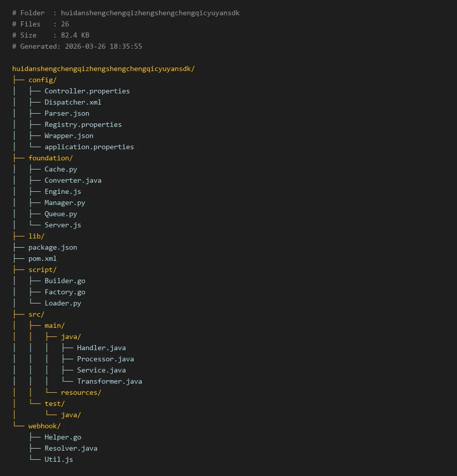Select Controller.properties file
The width and height of the screenshot is (457, 476).
pyautogui.click(x=87, y=91)
